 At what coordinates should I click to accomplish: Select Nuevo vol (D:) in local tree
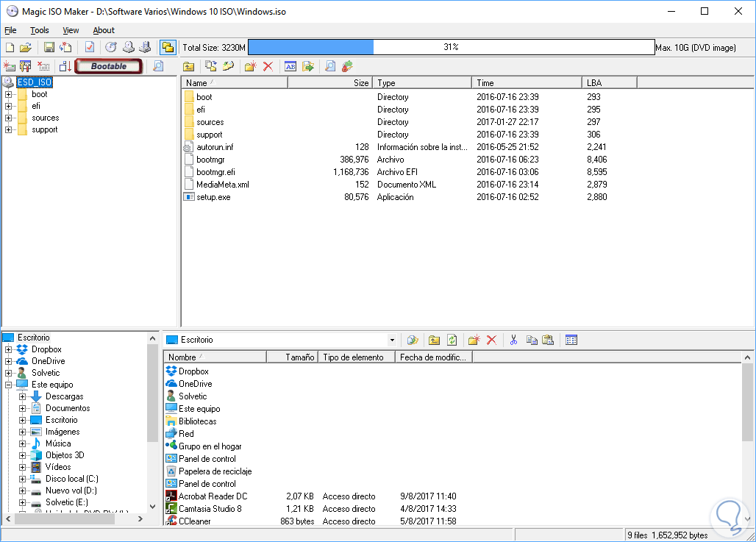click(71, 491)
